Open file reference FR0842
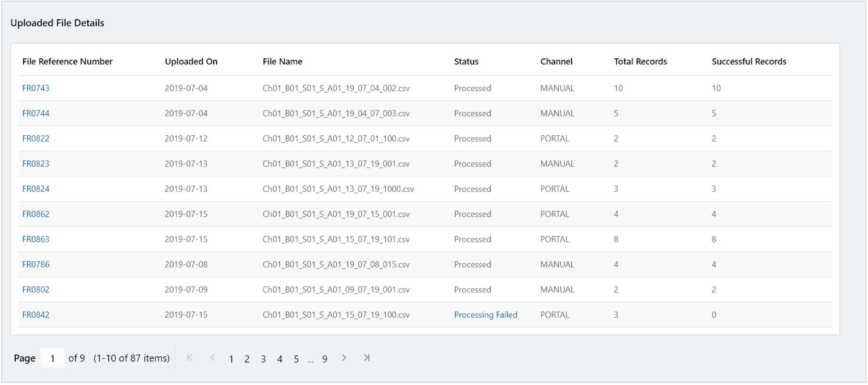The width and height of the screenshot is (868, 385). point(36,315)
